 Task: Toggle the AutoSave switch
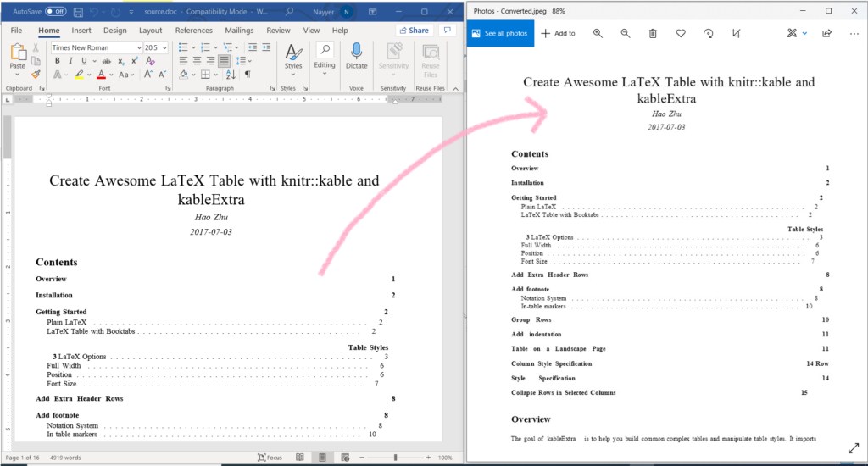point(56,11)
